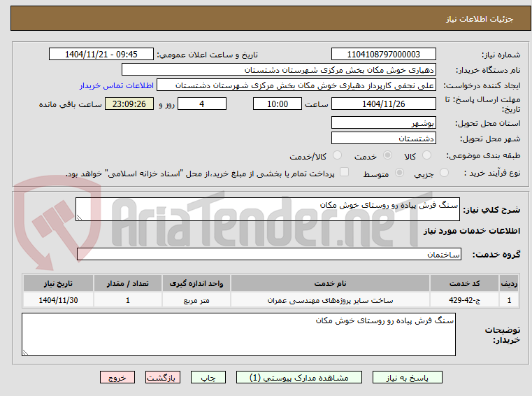The height and width of the screenshot is (396, 532).
Task: Click the چاپ print button
Action: click(208, 377)
